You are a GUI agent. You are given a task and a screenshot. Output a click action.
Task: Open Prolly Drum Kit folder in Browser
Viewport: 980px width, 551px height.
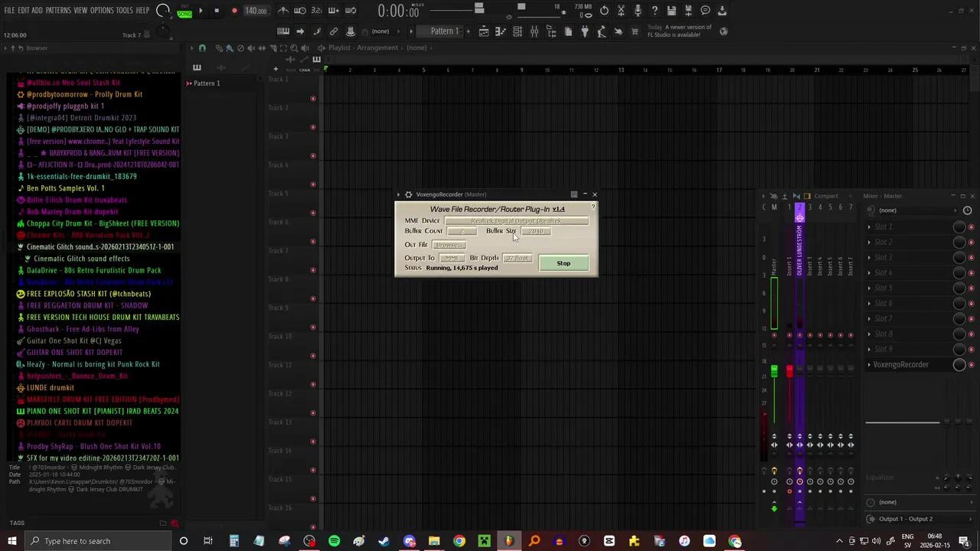pyautogui.click(x=84, y=94)
